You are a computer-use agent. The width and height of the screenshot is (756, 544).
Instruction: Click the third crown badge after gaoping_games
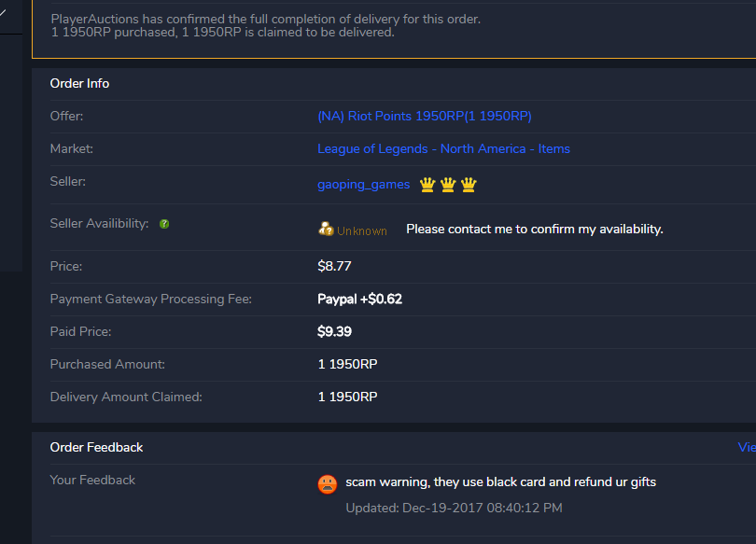(x=468, y=184)
